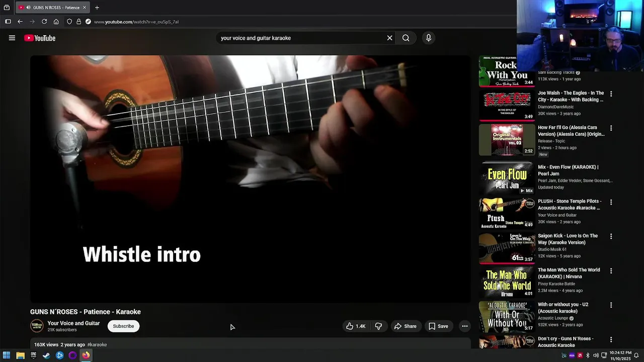
Task: Clear the search query with the X
Action: point(389,38)
